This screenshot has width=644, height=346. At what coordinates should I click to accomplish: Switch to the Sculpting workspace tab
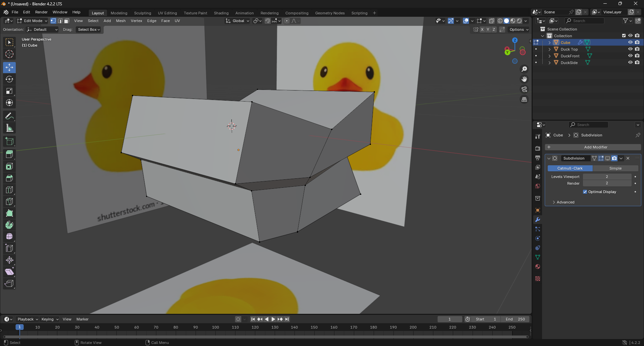(142, 13)
